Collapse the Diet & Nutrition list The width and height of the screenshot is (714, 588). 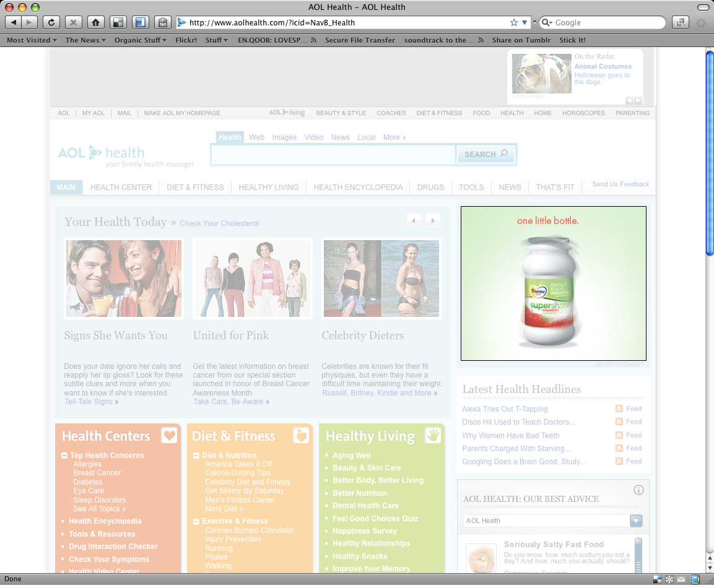[x=196, y=455]
